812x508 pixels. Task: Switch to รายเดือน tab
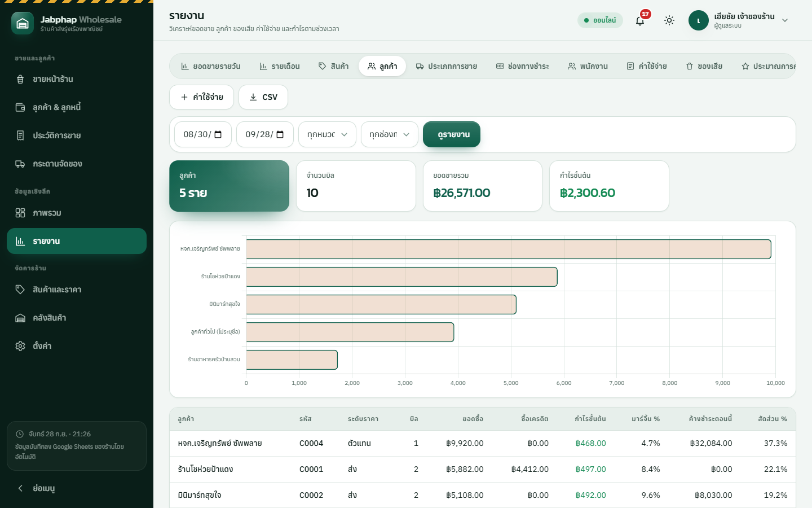pyautogui.click(x=280, y=66)
